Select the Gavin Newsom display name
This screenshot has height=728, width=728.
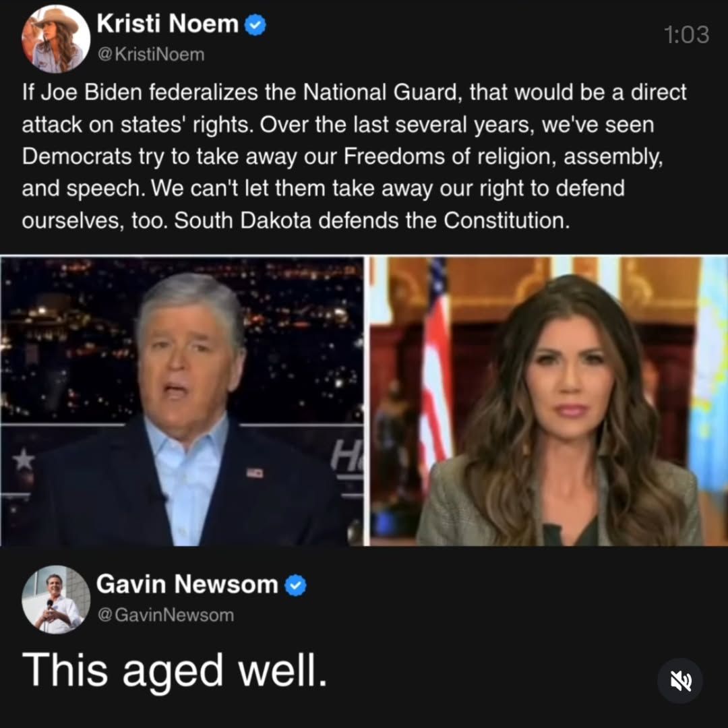click(187, 584)
